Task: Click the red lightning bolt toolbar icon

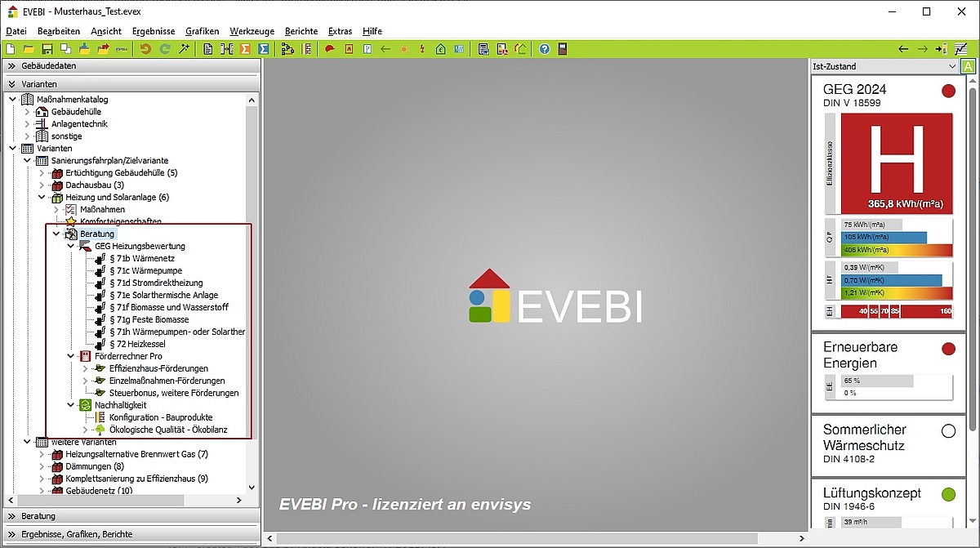Action: (422, 49)
